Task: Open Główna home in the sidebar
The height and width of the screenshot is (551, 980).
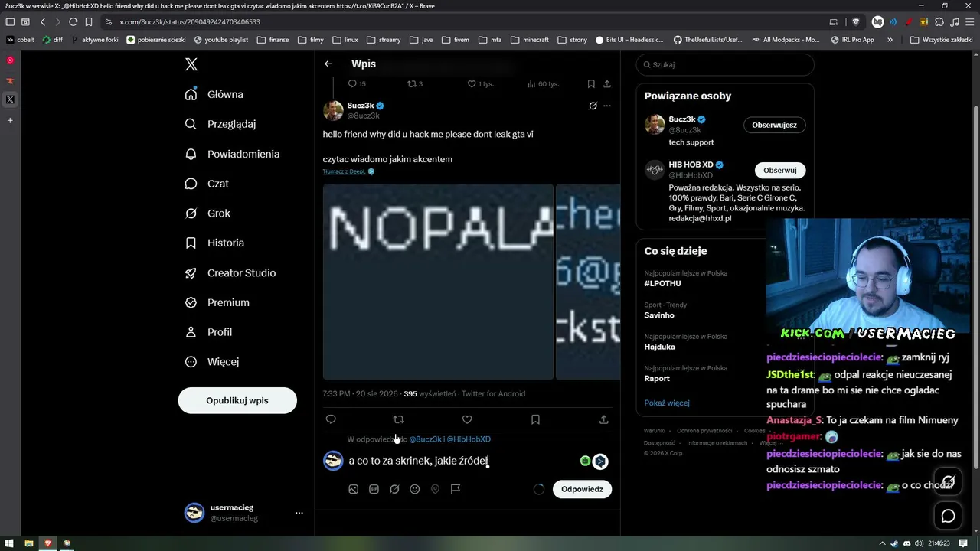Action: 214,94
